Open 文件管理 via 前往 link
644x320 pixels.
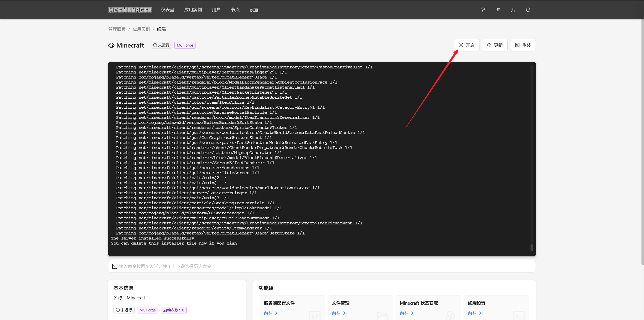(338, 313)
